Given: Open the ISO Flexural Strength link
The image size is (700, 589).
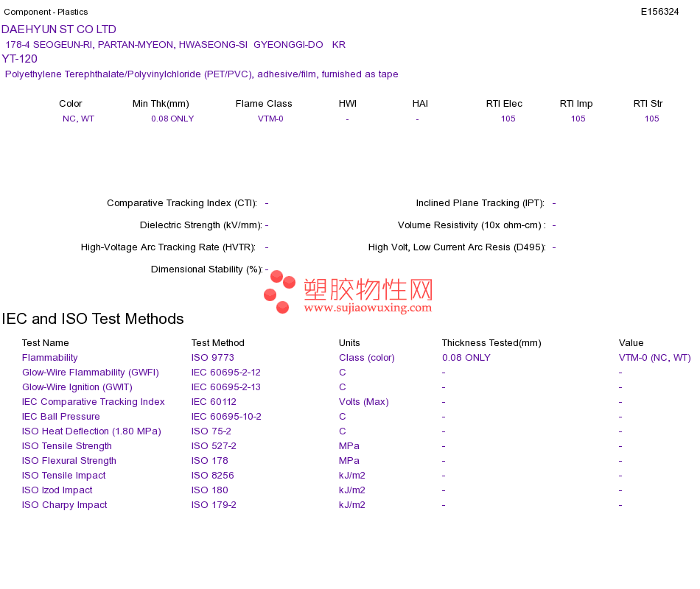Looking at the screenshot, I should (69, 460).
